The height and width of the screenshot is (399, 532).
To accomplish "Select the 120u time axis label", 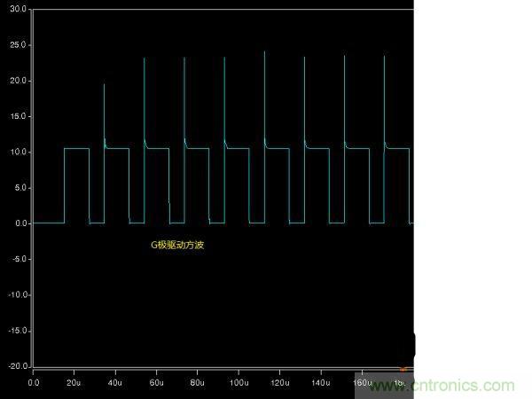I will (279, 383).
